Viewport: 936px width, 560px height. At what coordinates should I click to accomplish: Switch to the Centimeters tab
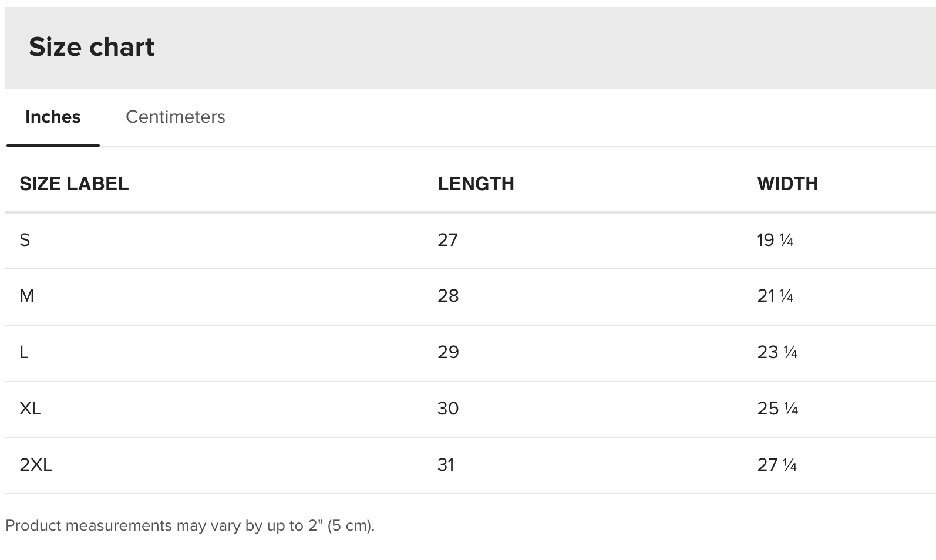tap(175, 117)
